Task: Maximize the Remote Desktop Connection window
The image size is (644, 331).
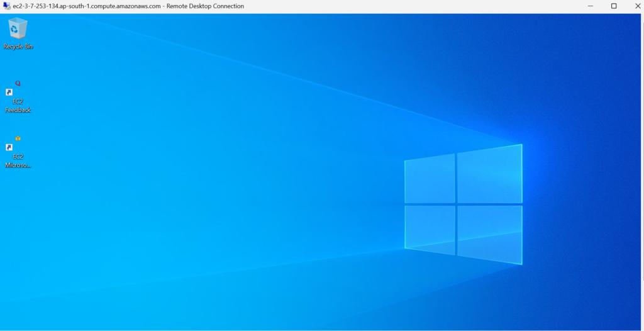Action: click(614, 6)
